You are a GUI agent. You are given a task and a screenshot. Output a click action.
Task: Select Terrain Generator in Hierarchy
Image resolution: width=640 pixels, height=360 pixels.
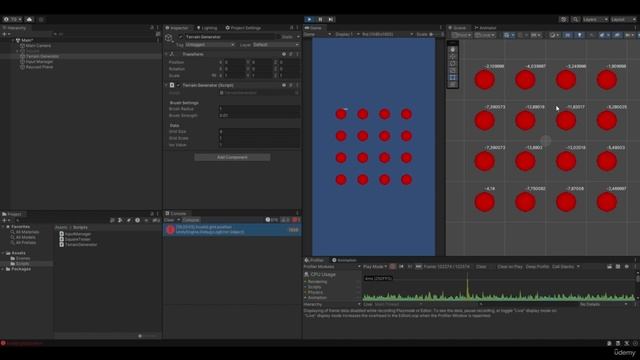[x=40, y=56]
